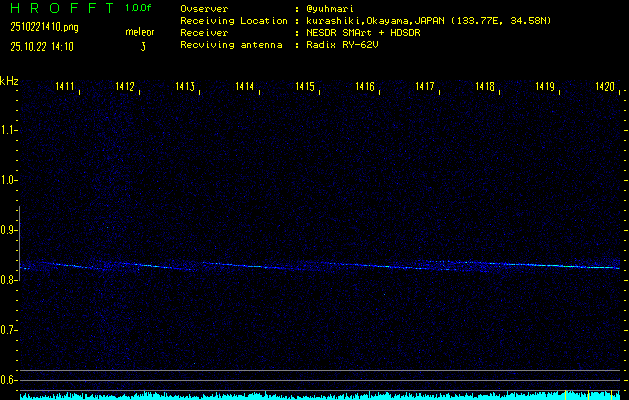The image size is (629, 400).
Task: Click the 1415 time marker
Action: [305, 88]
